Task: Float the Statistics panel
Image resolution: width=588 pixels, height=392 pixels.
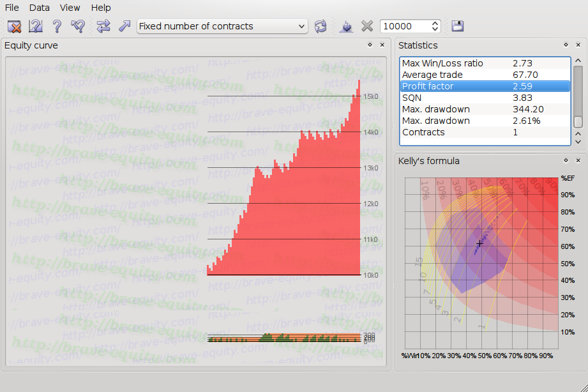Action: pos(566,45)
